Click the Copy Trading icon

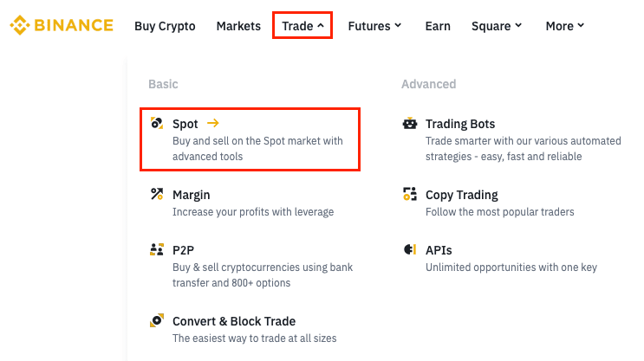point(410,195)
